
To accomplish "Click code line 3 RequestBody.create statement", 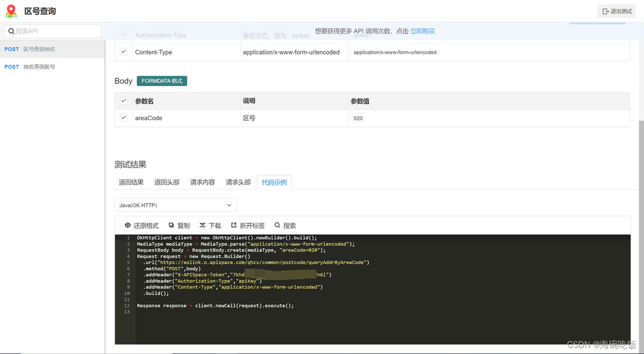I will coord(231,250).
